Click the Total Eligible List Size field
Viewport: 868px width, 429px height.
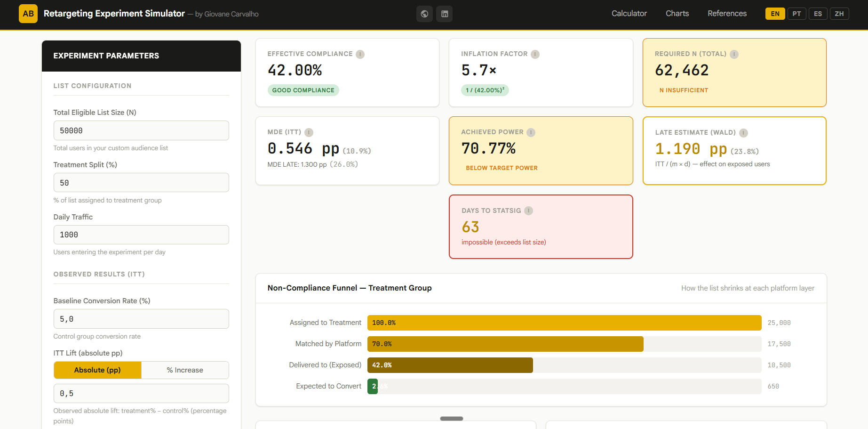tap(141, 130)
